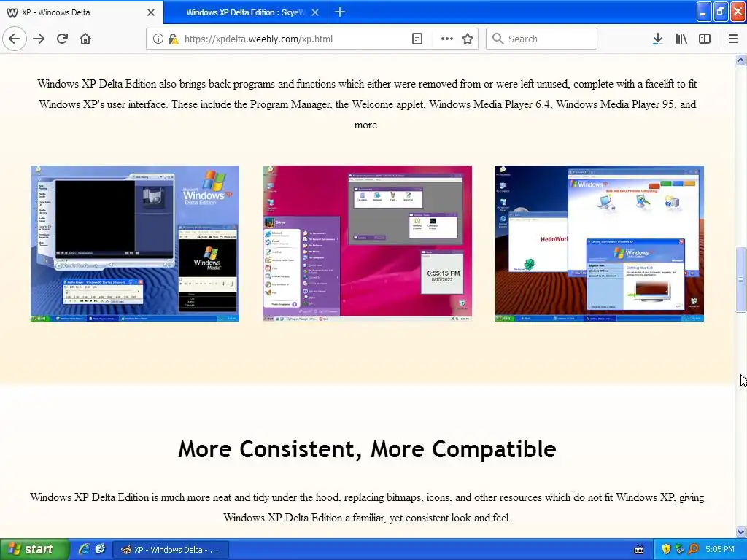The height and width of the screenshot is (560, 747).
Task: Restore down the Firefox window
Action: tap(721, 12)
